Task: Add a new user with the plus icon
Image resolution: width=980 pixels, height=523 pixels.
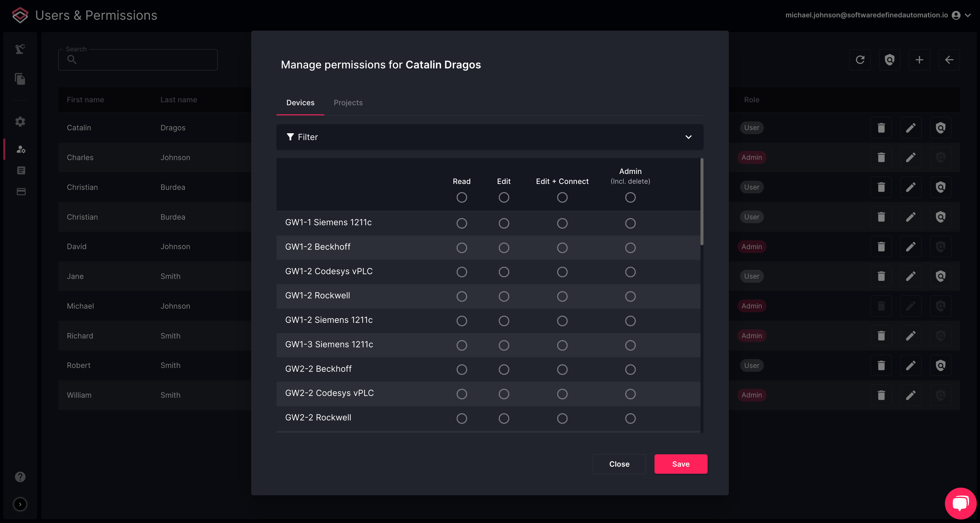Action: pyautogui.click(x=920, y=60)
